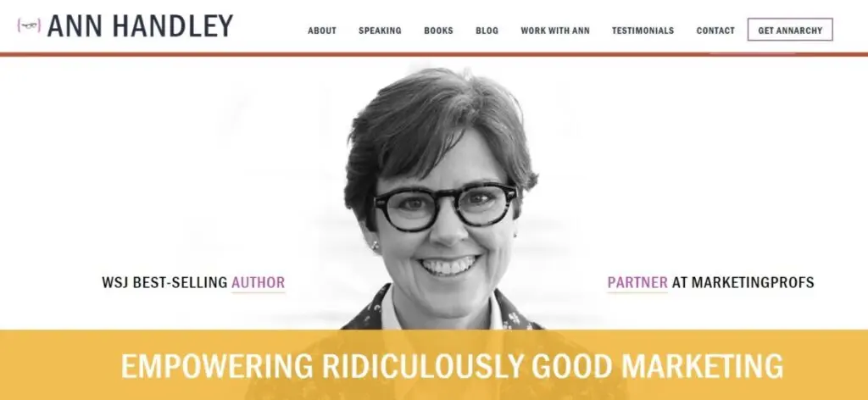
Task: Click the AT MARKETINGPROFS text
Action: (x=743, y=283)
